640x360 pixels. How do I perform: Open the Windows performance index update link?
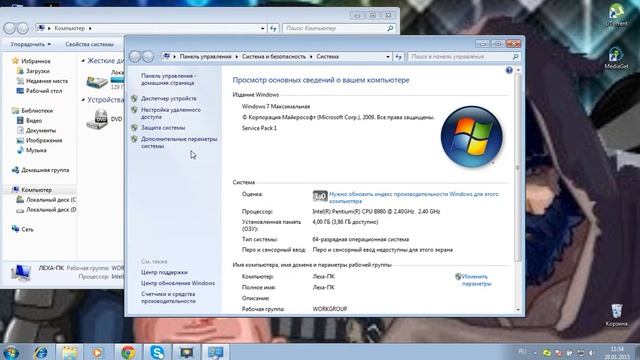tap(413, 198)
